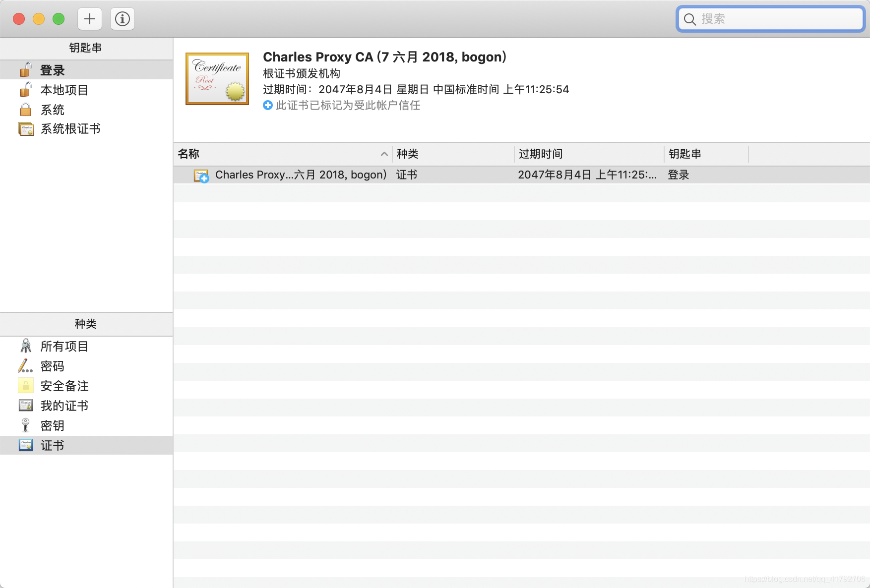Click the 密钥 key icon
The width and height of the screenshot is (870, 588).
[x=25, y=425]
